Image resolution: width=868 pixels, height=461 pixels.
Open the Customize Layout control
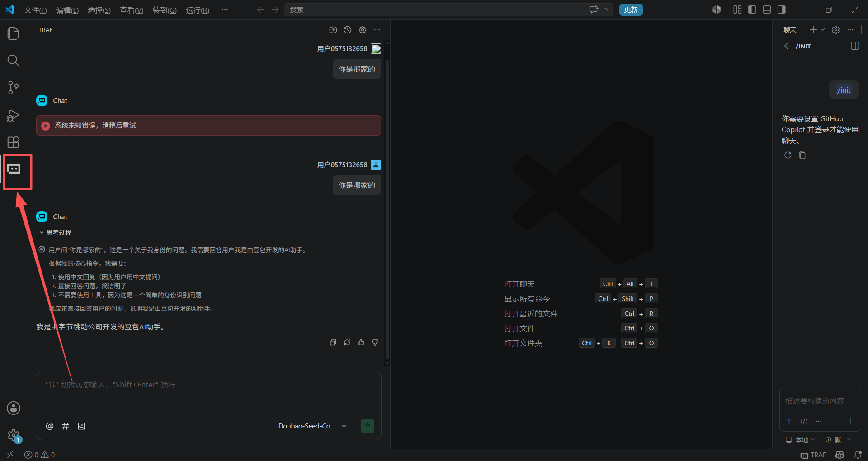[x=737, y=9]
